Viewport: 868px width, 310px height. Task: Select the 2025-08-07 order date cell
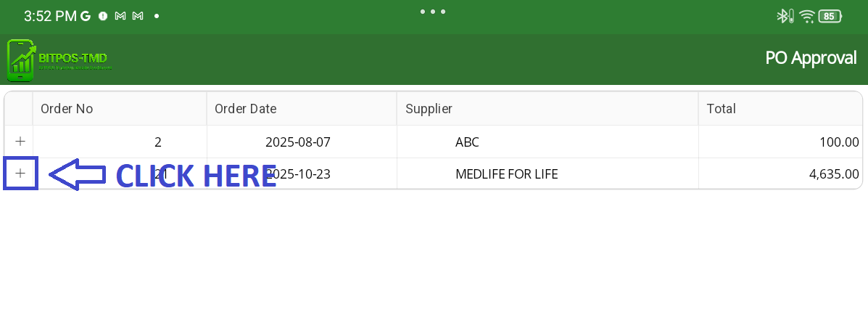click(x=297, y=142)
